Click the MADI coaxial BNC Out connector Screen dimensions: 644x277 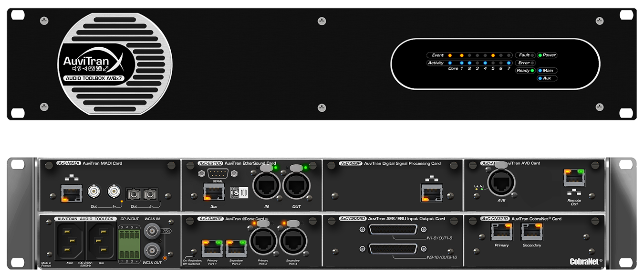(94, 192)
